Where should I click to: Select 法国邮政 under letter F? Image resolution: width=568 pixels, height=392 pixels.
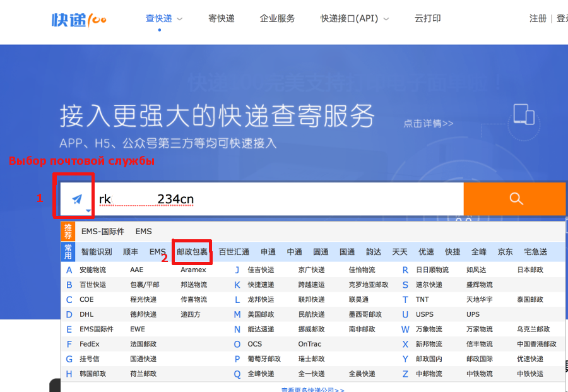click(x=143, y=344)
